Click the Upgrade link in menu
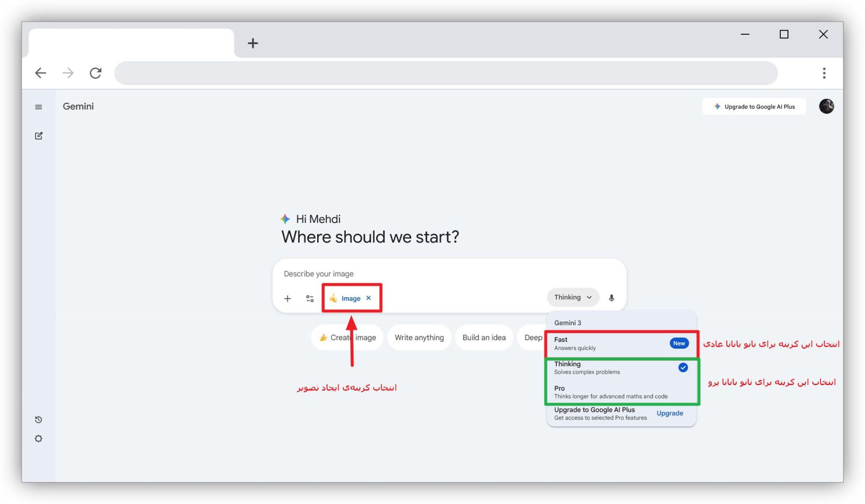Image resolution: width=865 pixels, height=504 pixels. pyautogui.click(x=669, y=413)
